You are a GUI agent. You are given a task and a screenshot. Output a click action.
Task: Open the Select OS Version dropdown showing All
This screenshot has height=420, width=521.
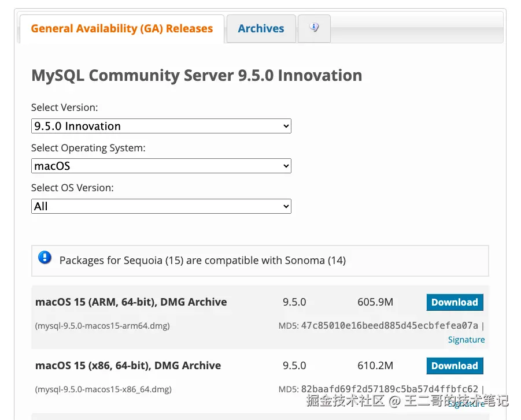(161, 206)
